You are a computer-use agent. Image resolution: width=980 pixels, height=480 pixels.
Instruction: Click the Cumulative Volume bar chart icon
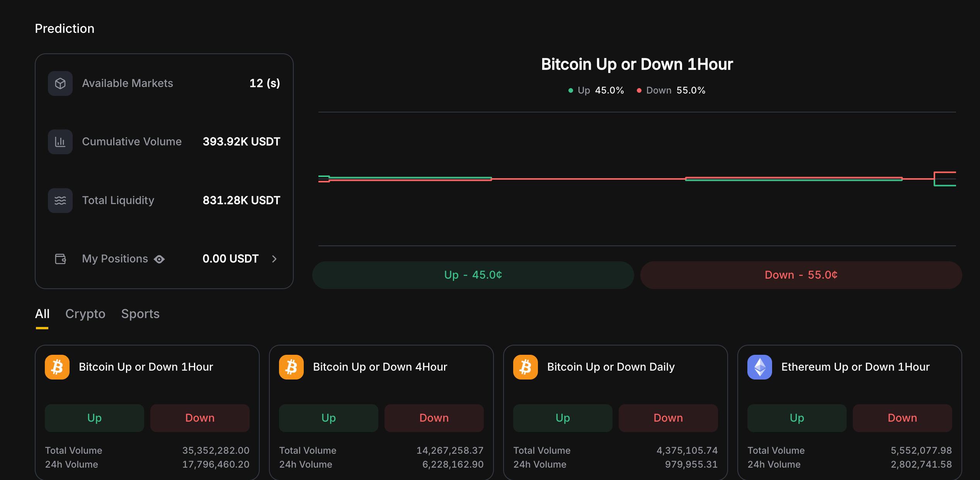60,141
